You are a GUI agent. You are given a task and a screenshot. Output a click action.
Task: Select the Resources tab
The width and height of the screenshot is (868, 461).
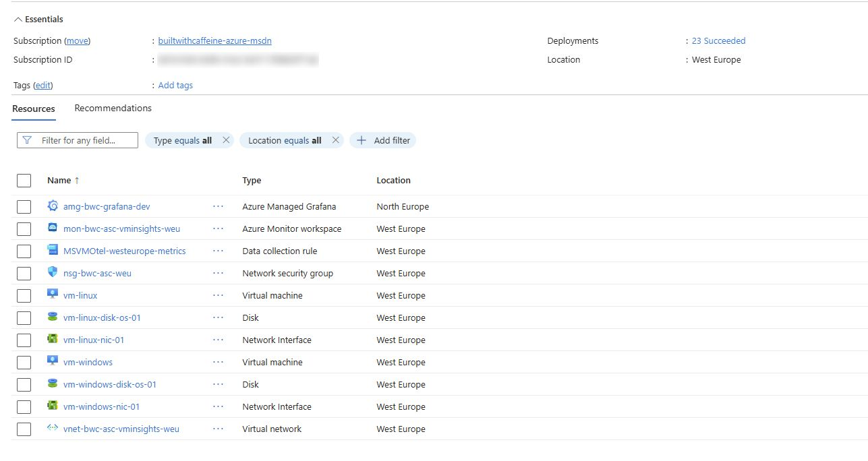coord(34,109)
